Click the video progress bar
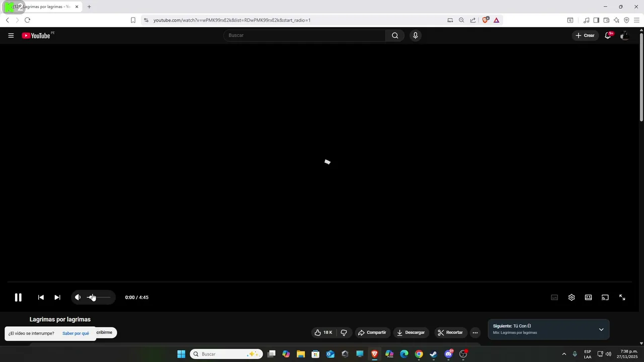The height and width of the screenshot is (362, 644). pyautogui.click(x=319, y=282)
